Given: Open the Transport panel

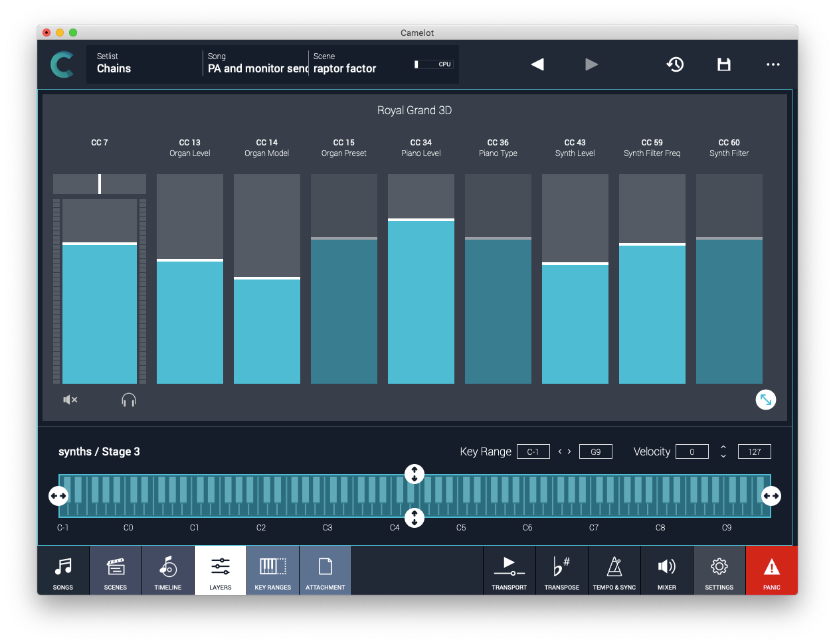Looking at the screenshot, I should pos(510,570).
